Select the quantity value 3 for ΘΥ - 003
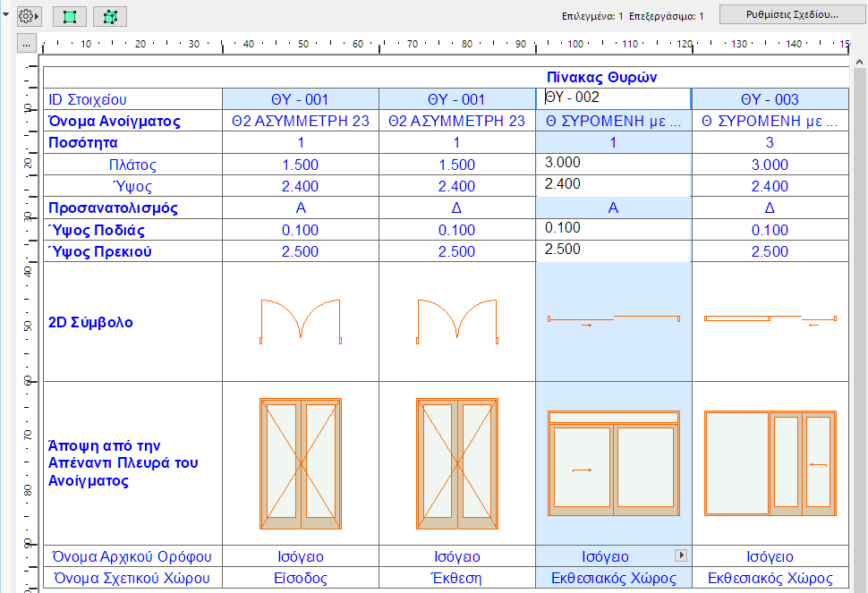Viewport: 868px width, 593px height. 770,142
